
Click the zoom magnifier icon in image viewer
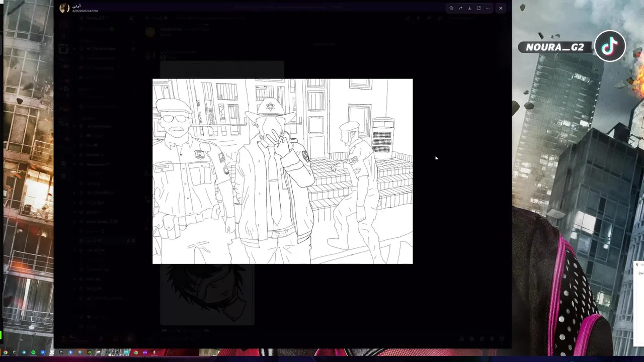coord(451,8)
